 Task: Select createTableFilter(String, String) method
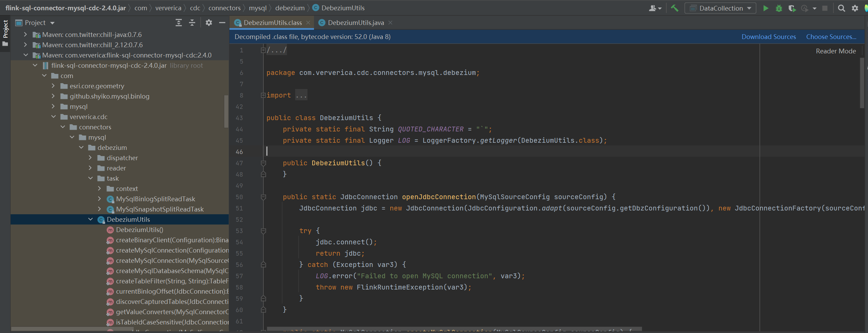(120, 281)
